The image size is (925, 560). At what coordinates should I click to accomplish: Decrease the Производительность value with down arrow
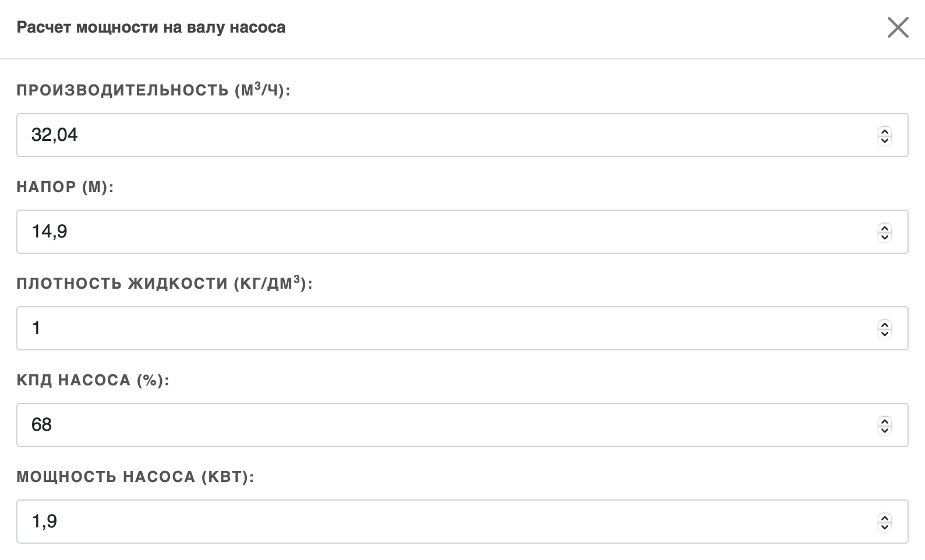point(884,140)
